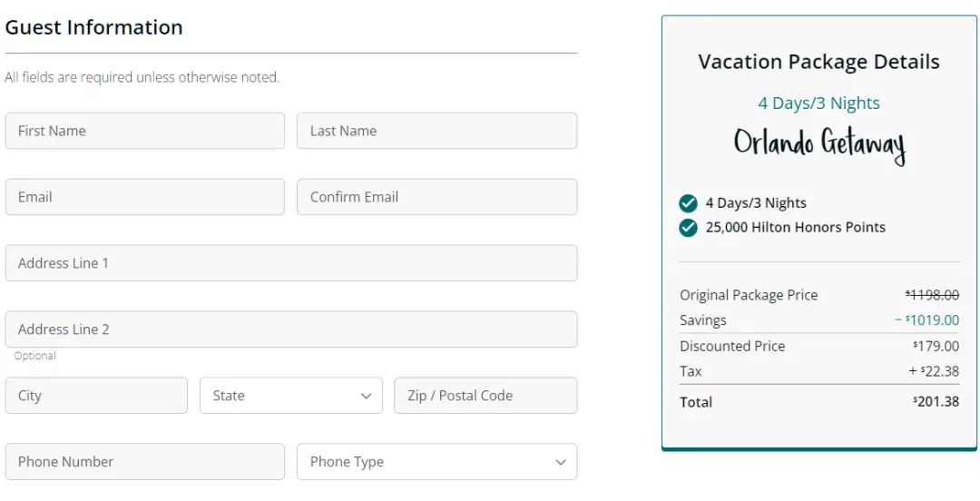
Task: Click the Guest Information heading
Action: click(94, 27)
